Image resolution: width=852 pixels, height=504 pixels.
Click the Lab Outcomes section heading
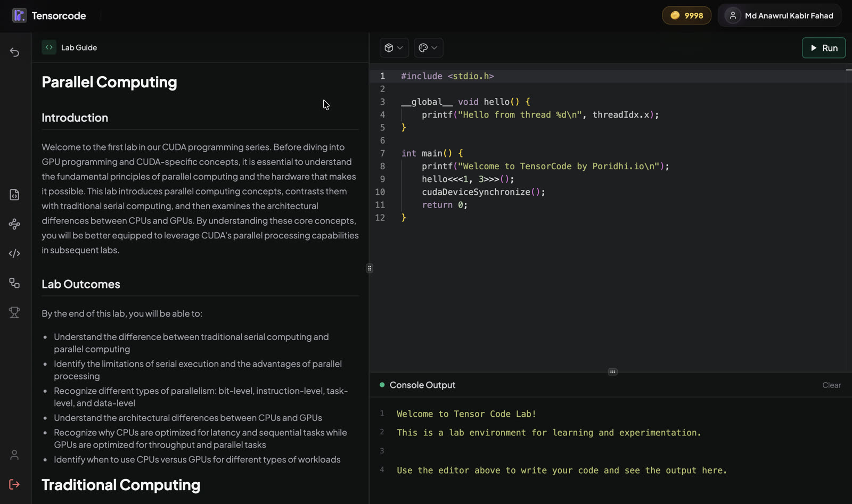81,284
